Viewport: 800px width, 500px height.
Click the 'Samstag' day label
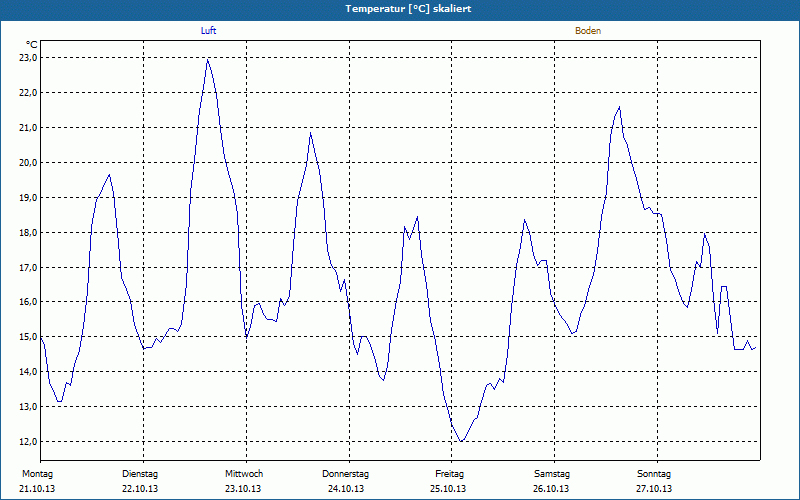552,474
